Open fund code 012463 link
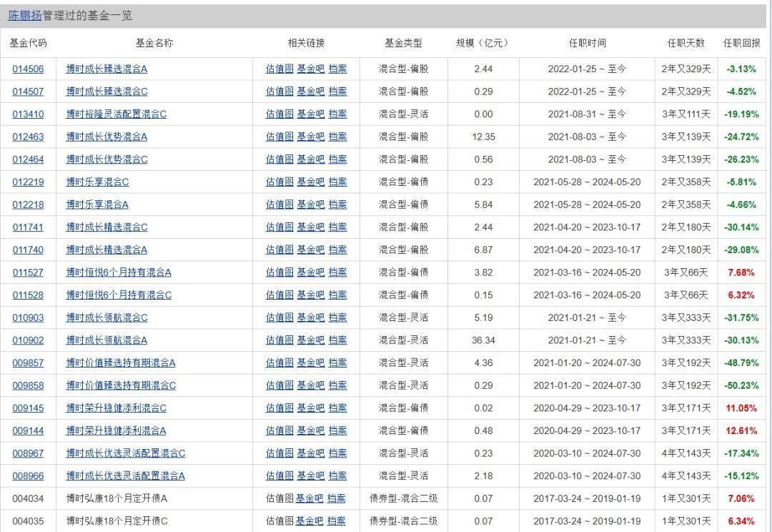Viewport: 772px width, 532px height. coord(28,137)
